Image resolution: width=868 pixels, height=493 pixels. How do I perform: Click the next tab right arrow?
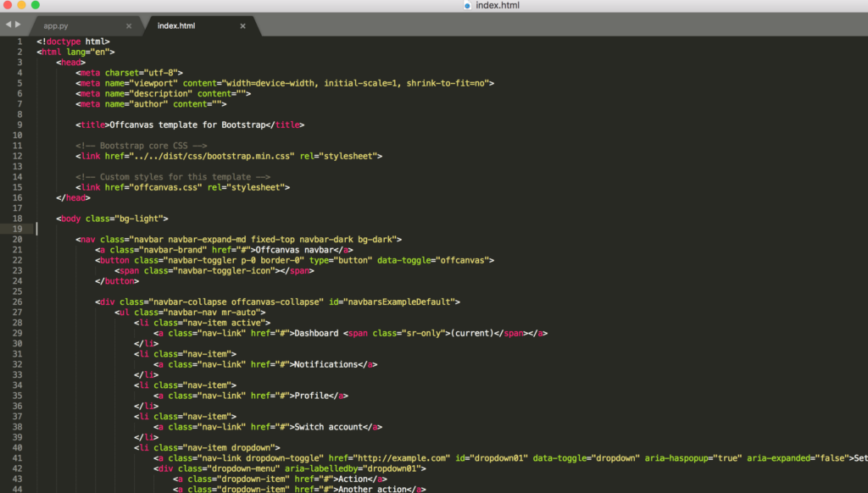18,25
